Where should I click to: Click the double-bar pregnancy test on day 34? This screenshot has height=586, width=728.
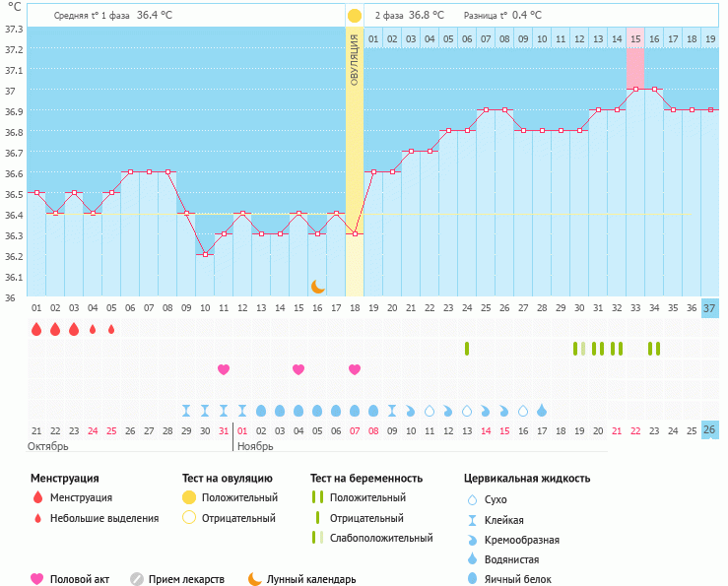[653, 349]
